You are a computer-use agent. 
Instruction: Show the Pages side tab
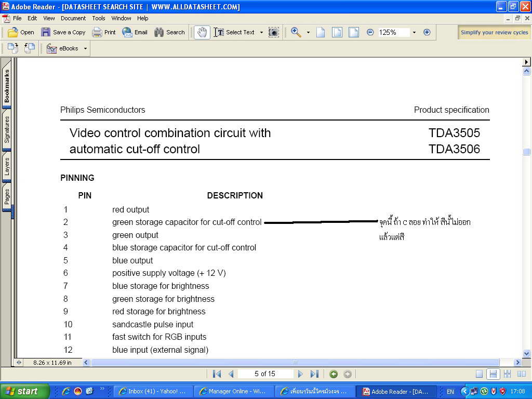coord(6,197)
